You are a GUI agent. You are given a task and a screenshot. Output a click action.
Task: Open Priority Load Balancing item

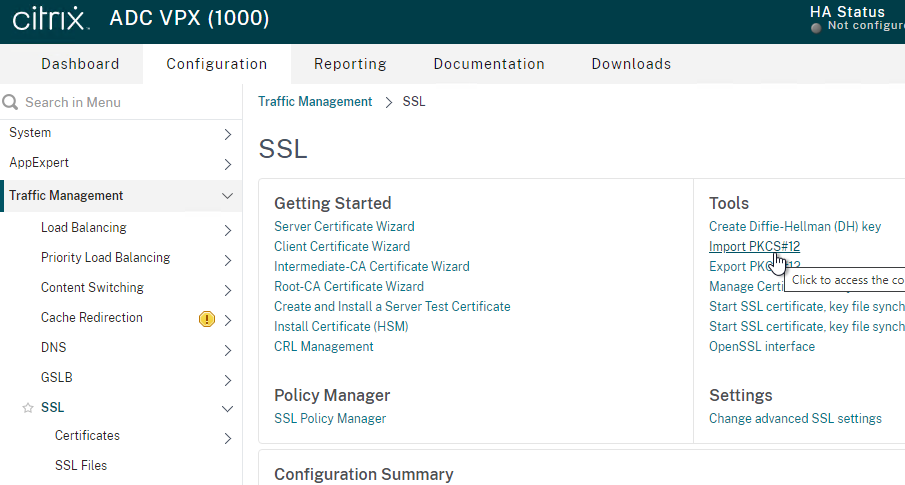[106, 258]
